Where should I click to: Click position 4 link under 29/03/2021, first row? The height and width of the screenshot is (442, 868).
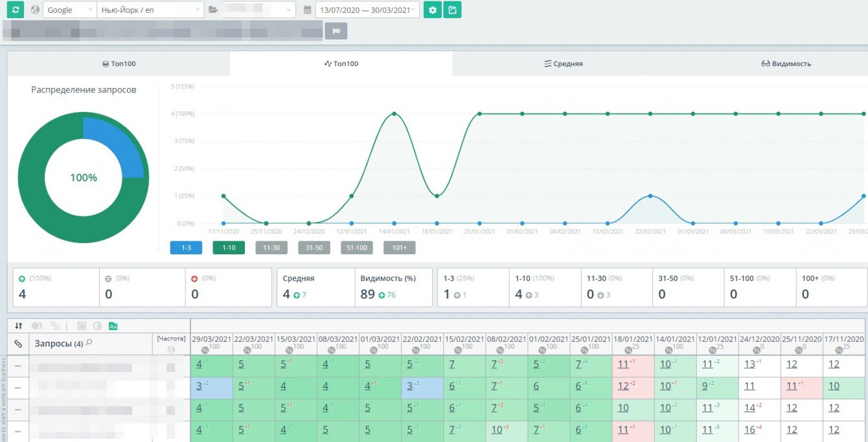[x=199, y=364]
